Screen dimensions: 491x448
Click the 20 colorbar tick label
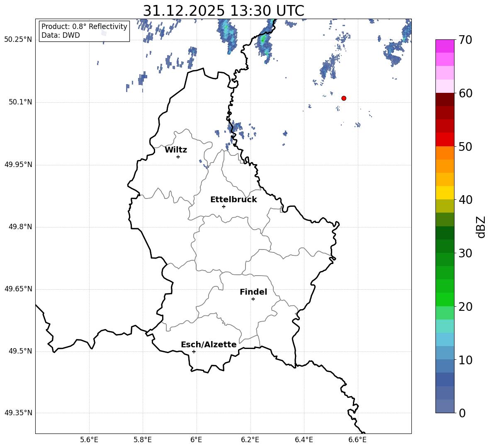[465, 307]
